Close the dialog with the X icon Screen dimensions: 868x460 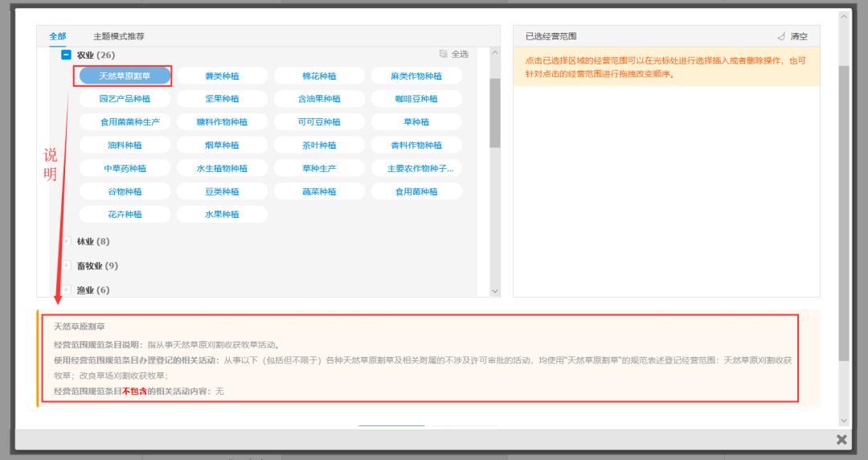tap(841, 439)
